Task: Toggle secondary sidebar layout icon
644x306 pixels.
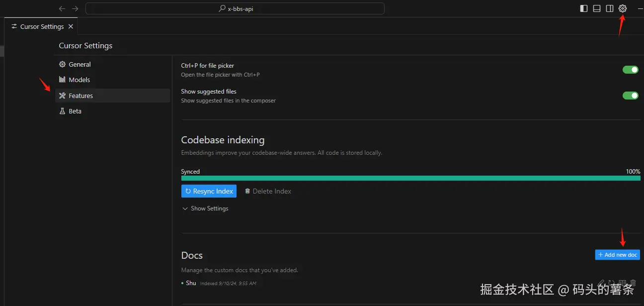Action: (x=610, y=8)
